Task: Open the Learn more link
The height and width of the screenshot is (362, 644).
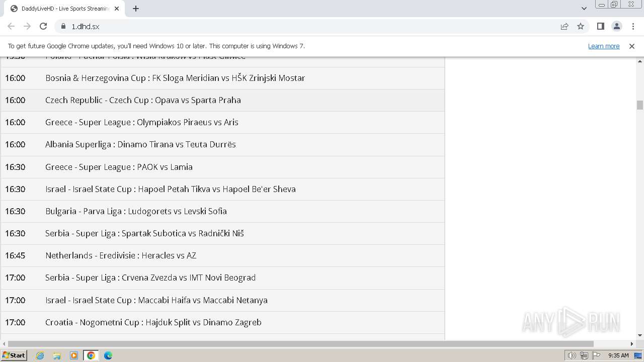Action: point(604,46)
